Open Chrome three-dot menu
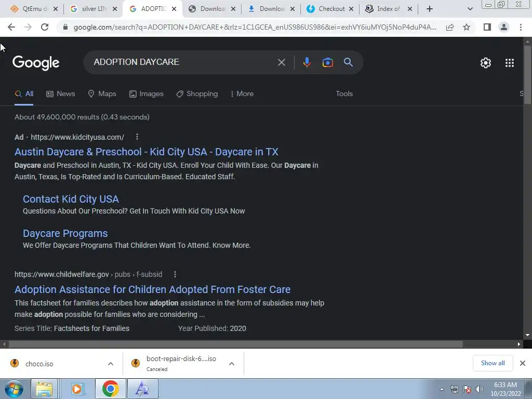The height and width of the screenshot is (399, 532). coord(521,27)
